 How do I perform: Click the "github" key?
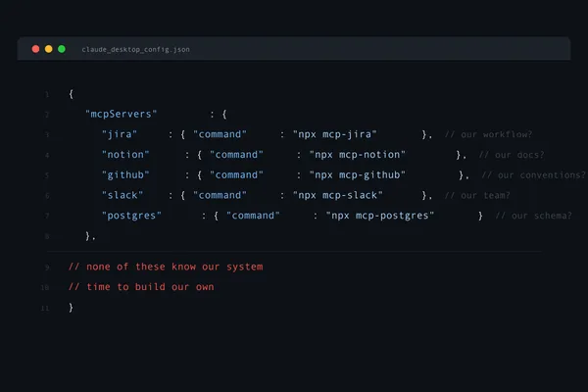tap(125, 174)
